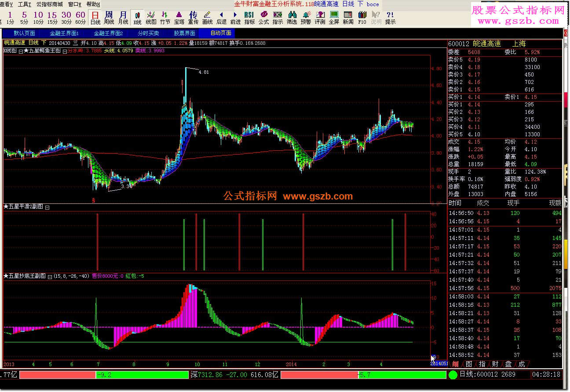The height and width of the screenshot is (392, 570).
Task: Open the 预警 alert bell tool
Action: coord(306,18)
